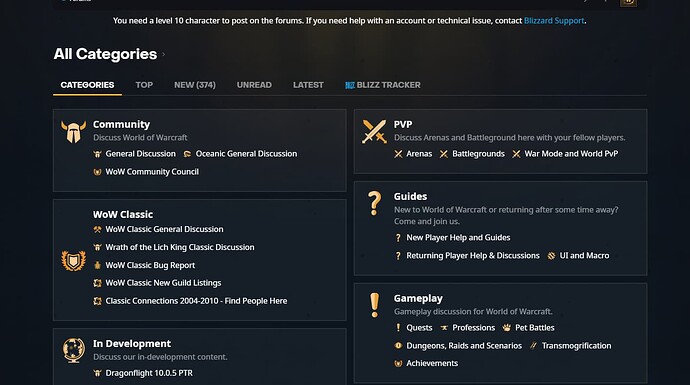Open the War Mode and World PvP forum
The image size is (690, 385).
coord(571,154)
